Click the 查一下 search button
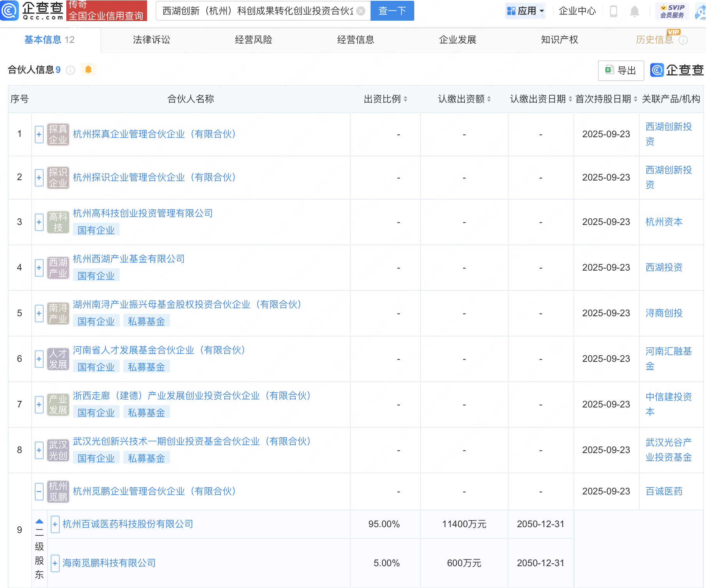This screenshot has width=706, height=588. (392, 11)
